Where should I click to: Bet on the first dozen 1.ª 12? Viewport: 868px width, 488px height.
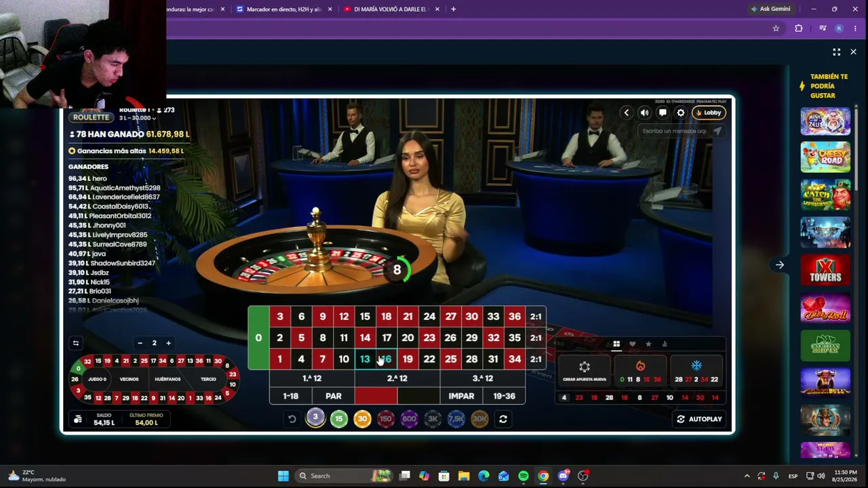[312, 378]
